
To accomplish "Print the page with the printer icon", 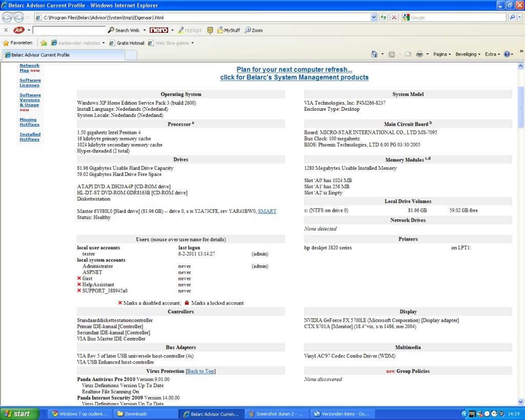I will click(419, 54).
